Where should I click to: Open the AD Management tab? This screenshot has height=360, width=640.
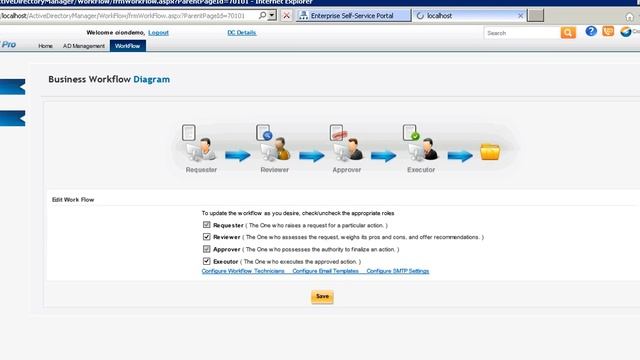pos(84,46)
